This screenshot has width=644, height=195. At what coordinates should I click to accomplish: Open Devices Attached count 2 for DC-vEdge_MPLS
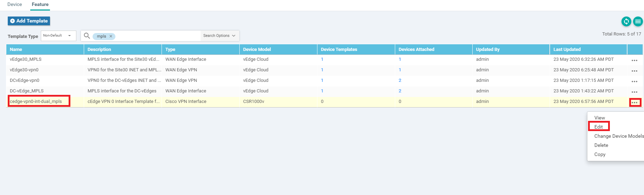(x=400, y=91)
